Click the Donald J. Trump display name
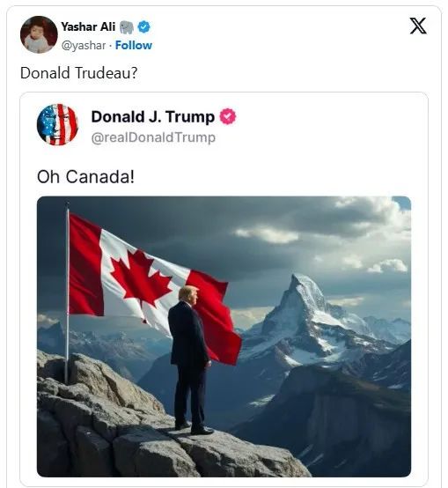Image resolution: width=448 pixels, height=488 pixels. tap(153, 116)
